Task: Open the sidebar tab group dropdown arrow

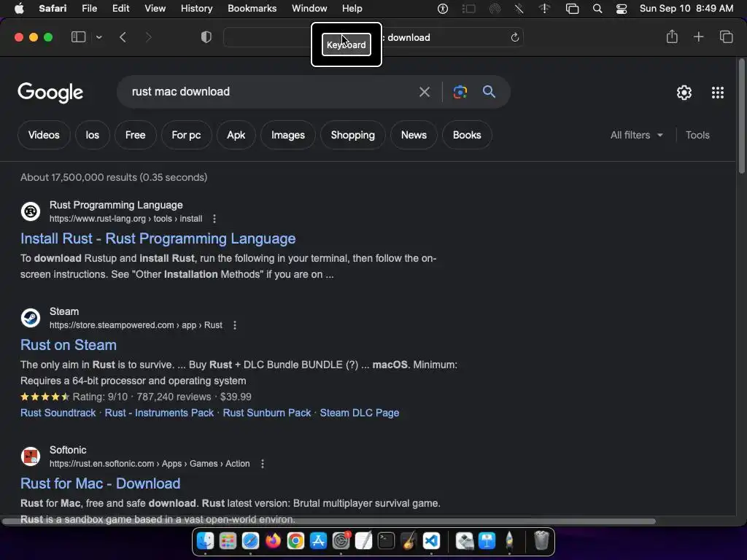Action: coord(98,37)
